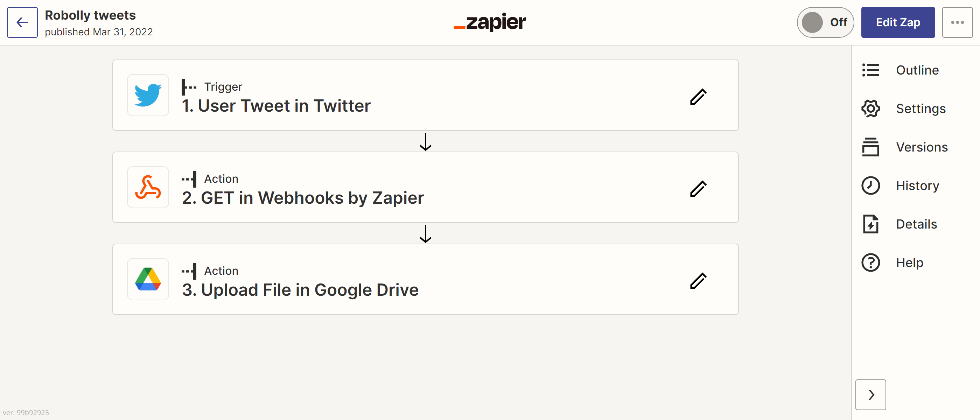Click the Details panel icon
This screenshot has height=420, width=980.
coord(872,224)
